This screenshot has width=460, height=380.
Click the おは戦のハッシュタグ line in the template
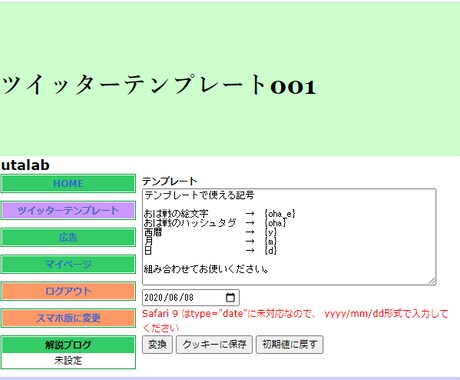(x=215, y=223)
